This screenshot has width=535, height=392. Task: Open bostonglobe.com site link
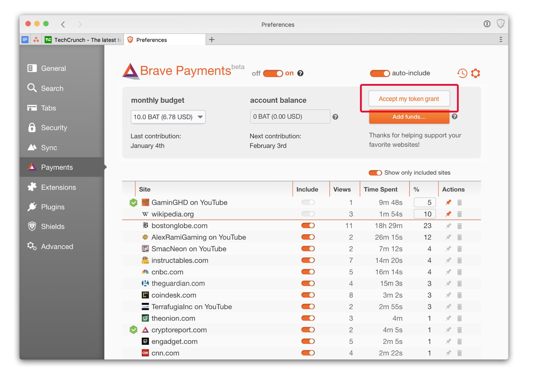coord(179,225)
